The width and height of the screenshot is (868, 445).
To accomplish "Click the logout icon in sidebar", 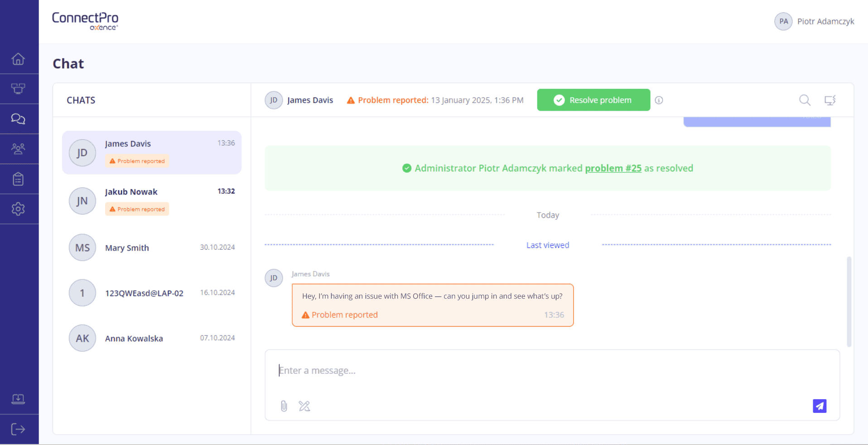I will pos(18,429).
